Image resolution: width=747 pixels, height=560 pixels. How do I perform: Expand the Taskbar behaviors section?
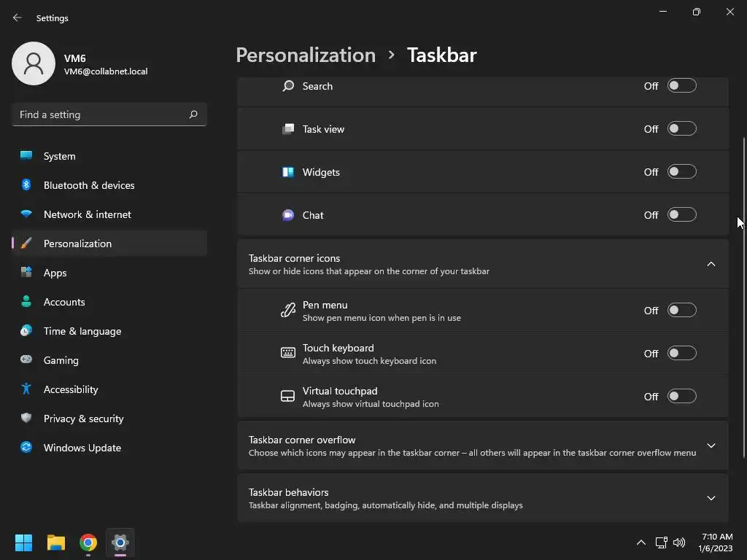pyautogui.click(x=711, y=498)
